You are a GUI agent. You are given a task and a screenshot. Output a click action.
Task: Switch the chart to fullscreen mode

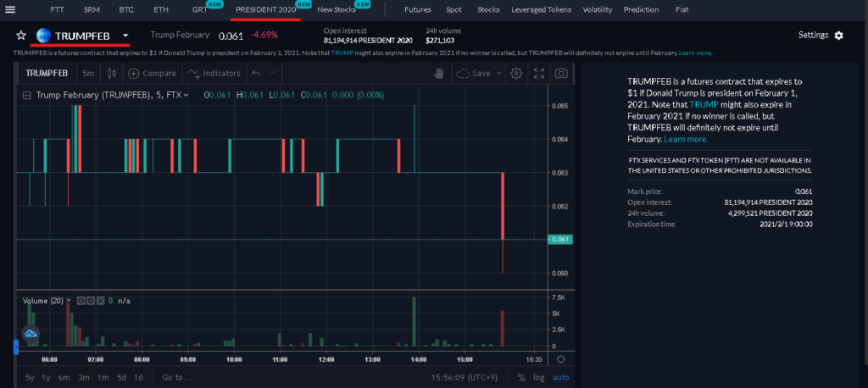click(x=539, y=73)
